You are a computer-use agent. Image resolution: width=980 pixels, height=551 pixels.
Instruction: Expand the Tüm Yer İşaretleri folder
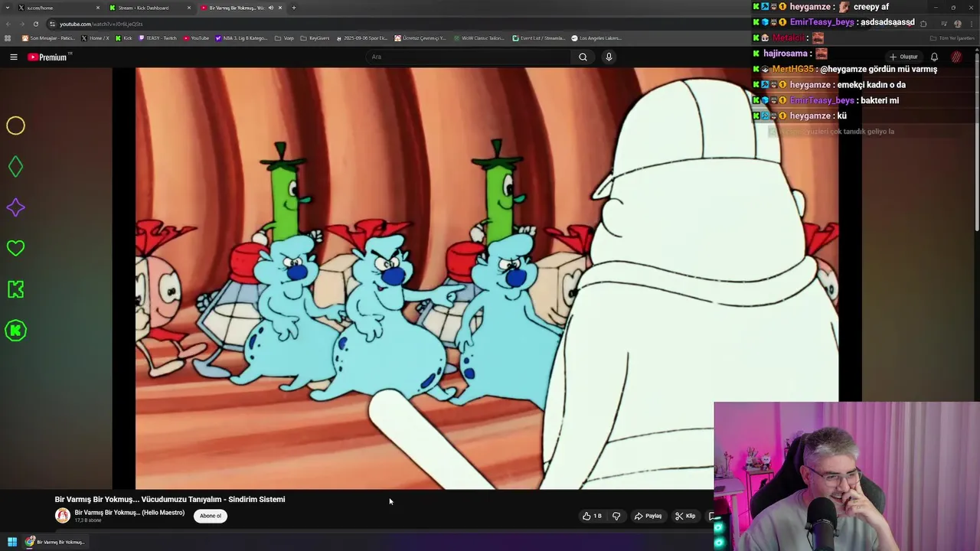[x=952, y=37]
